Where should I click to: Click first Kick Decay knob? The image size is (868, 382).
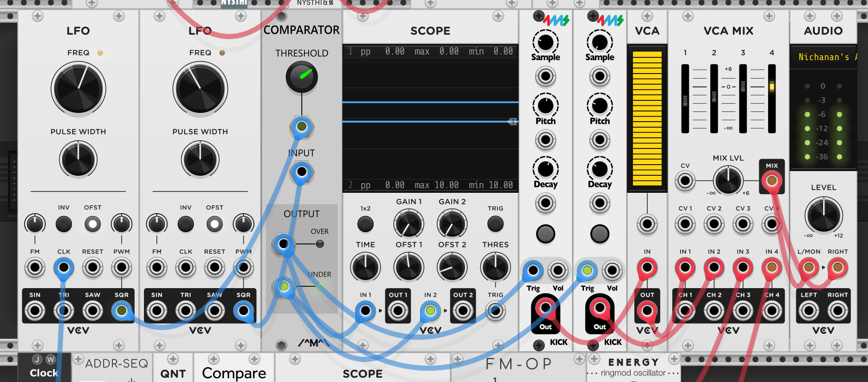tap(546, 169)
